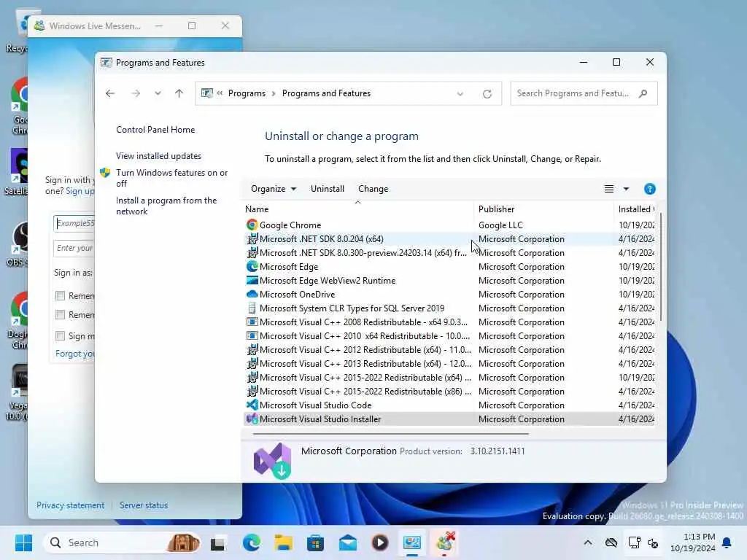The height and width of the screenshot is (560, 747).
Task: Open the Windows Start menu
Action: pos(23,542)
